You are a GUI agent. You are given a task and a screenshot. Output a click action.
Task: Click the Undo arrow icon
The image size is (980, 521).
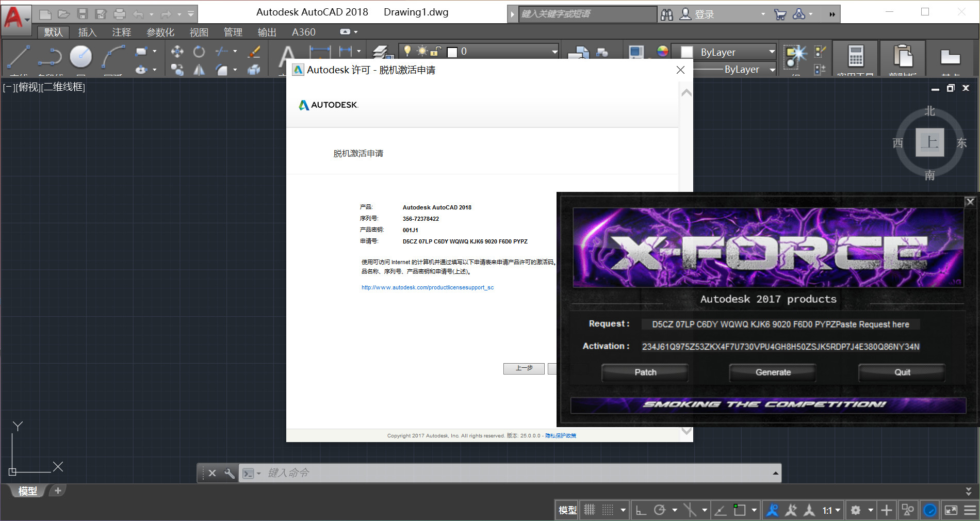pos(138,14)
